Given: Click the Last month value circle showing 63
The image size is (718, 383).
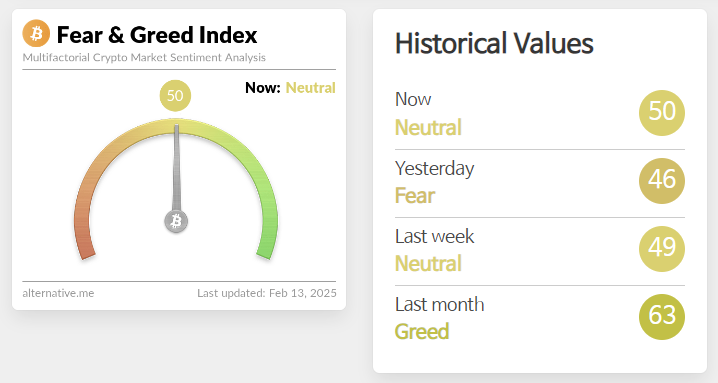Looking at the screenshot, I should point(662,317).
